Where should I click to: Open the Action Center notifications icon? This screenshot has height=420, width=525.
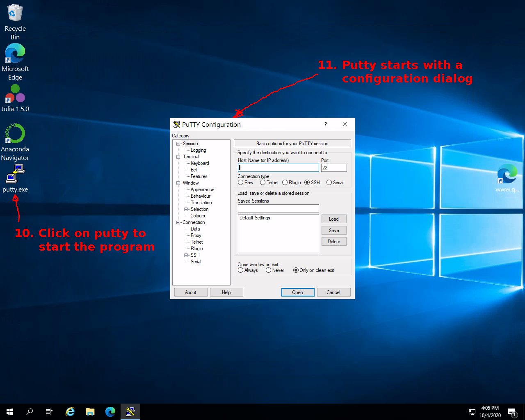coord(512,412)
